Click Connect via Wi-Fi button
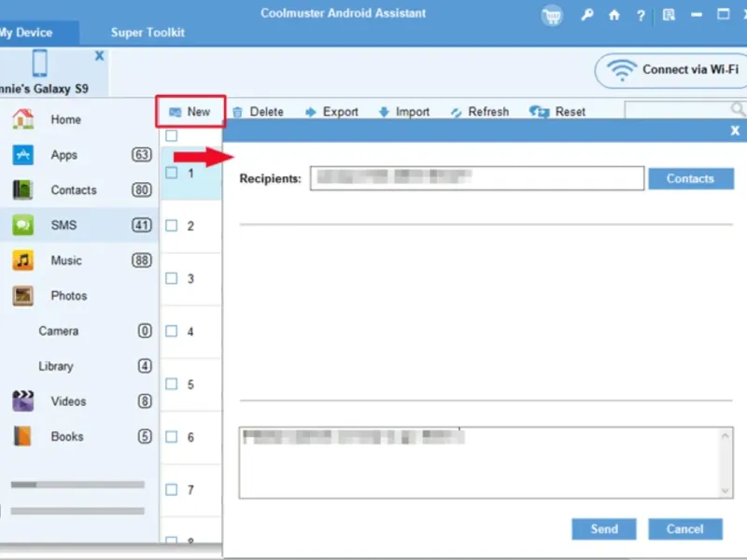 671,71
